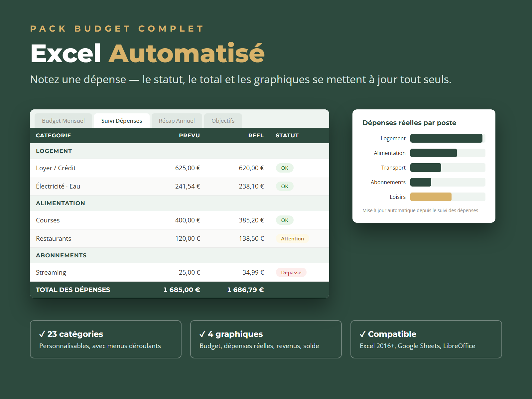Click the 4 graphiques feature card
The image size is (532, 399).
point(266,339)
